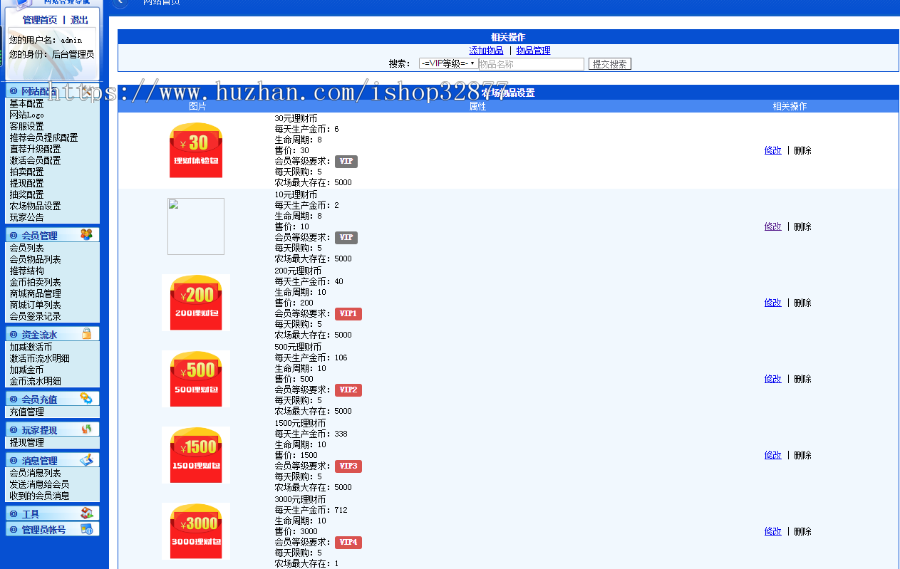This screenshot has width=900, height=569.
Task: Open 客服设置 in sidebar
Action: click(x=26, y=126)
